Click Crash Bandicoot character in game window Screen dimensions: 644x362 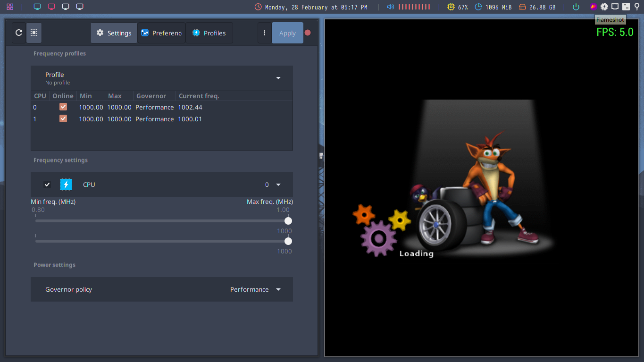coord(496,188)
